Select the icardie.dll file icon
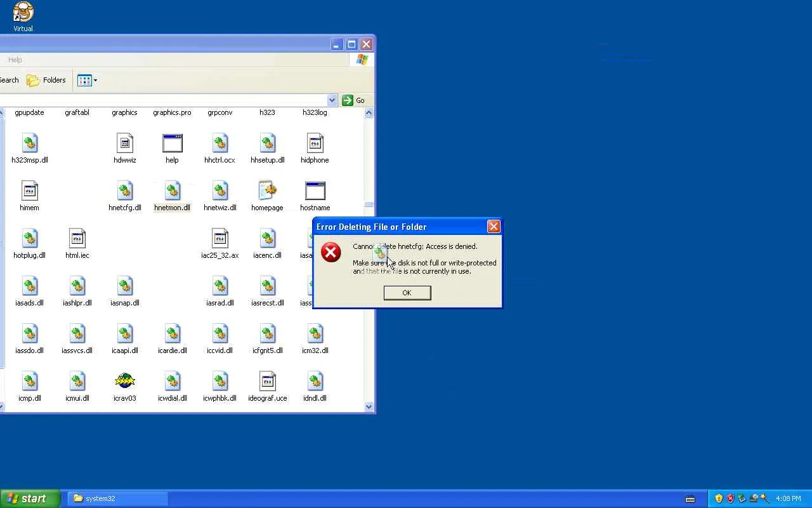Screen dimensions: 812x508 (x=173, y=333)
